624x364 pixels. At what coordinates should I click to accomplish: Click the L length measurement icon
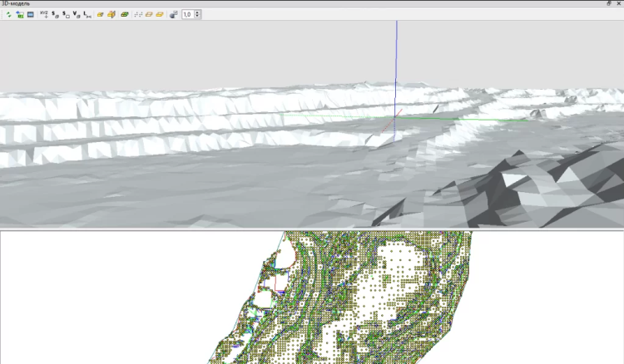(87, 14)
